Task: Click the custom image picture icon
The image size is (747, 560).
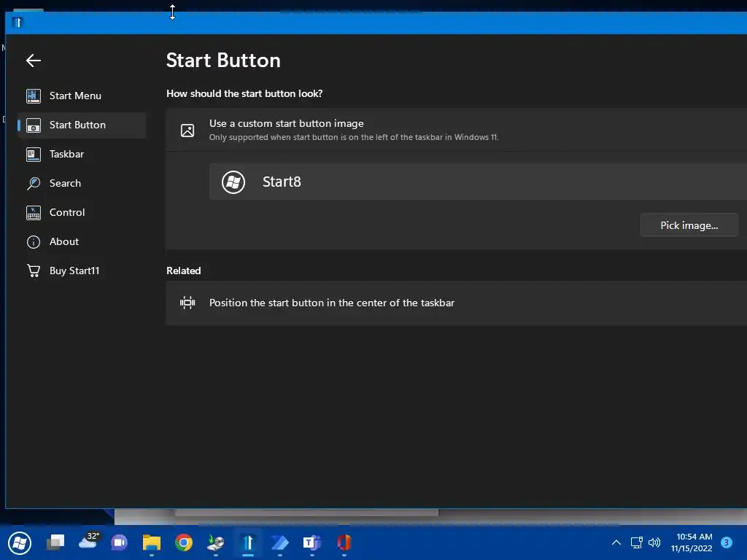Action: coord(187,130)
